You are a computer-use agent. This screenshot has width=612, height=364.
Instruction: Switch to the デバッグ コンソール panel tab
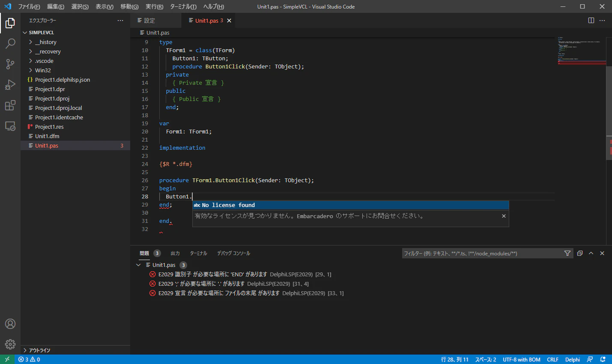[x=233, y=253]
